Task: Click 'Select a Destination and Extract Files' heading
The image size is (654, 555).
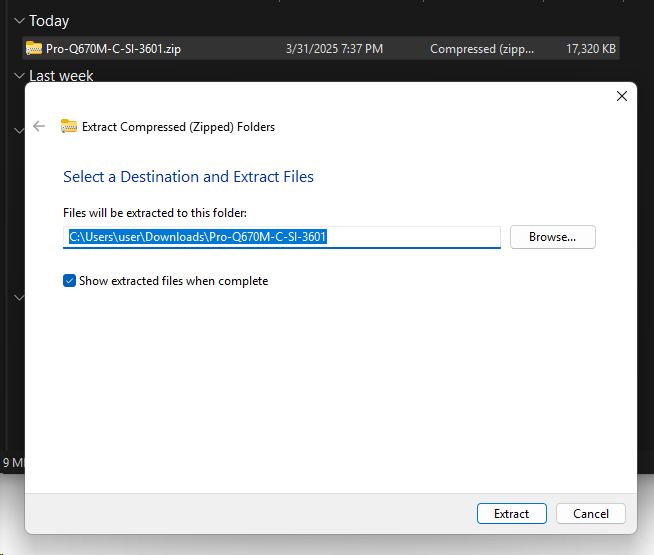Action: 188,177
